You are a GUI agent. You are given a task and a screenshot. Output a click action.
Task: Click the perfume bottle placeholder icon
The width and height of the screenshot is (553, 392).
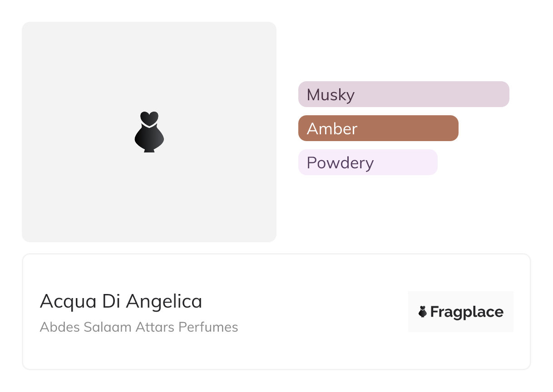[149, 132]
